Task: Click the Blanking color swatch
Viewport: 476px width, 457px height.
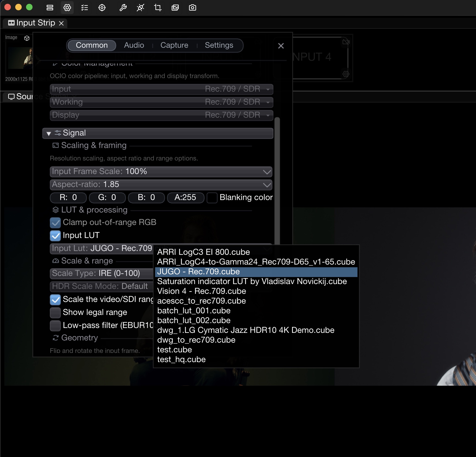Action: pyautogui.click(x=212, y=198)
